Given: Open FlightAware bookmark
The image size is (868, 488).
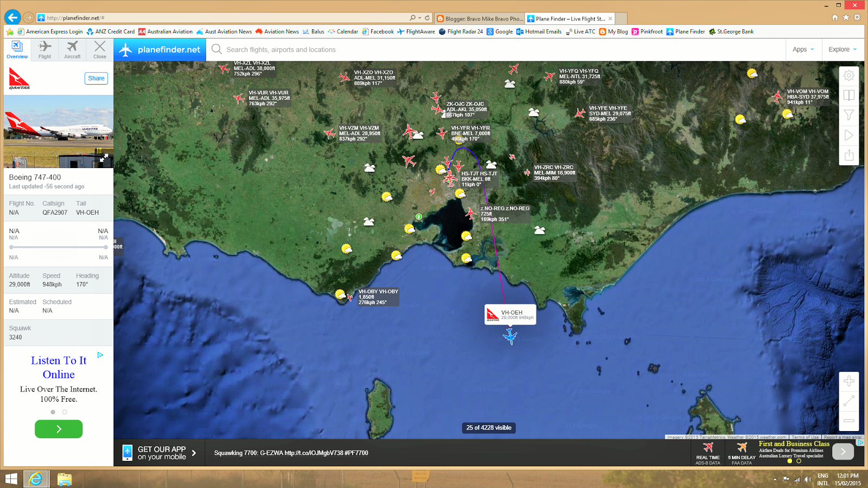Looking at the screenshot, I should (x=416, y=31).
